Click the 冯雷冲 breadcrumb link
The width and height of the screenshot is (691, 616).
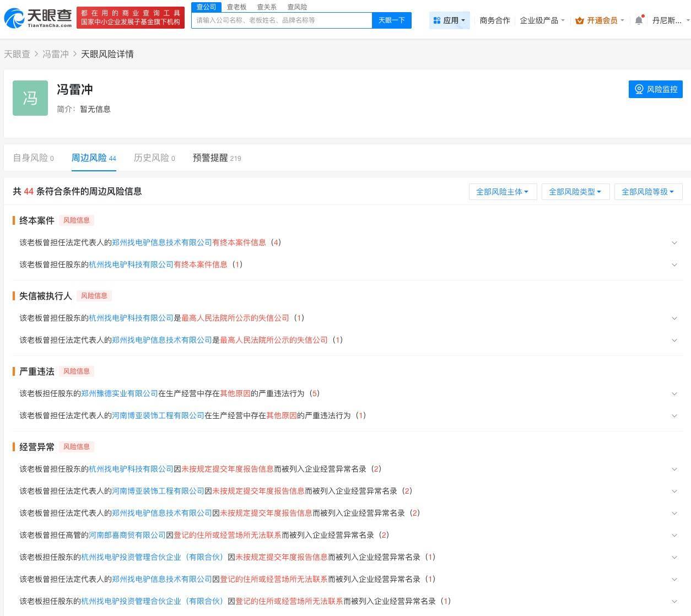point(56,54)
